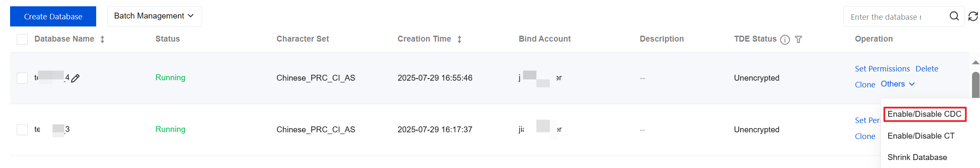Click the refresh list icon
980x168 pixels.
coord(973,16)
